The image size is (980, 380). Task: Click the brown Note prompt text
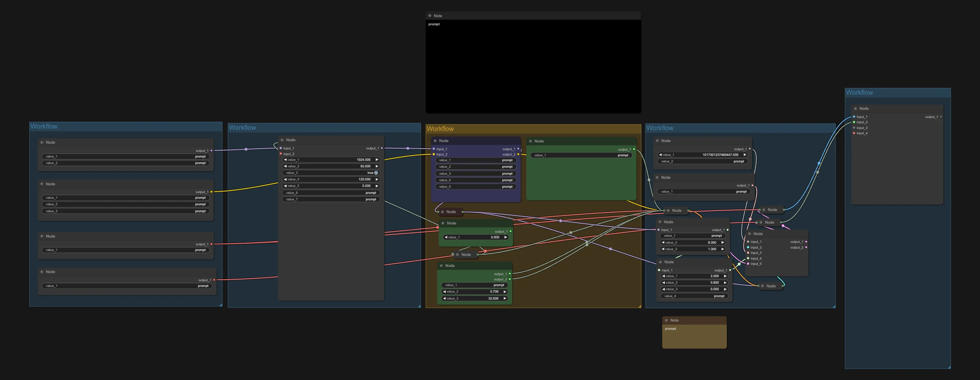tap(670, 329)
